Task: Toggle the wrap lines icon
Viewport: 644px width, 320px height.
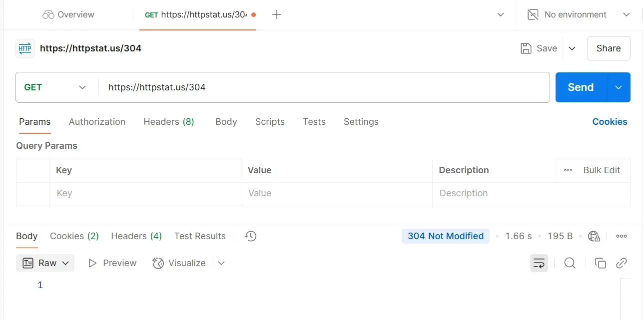Action: 539,263
